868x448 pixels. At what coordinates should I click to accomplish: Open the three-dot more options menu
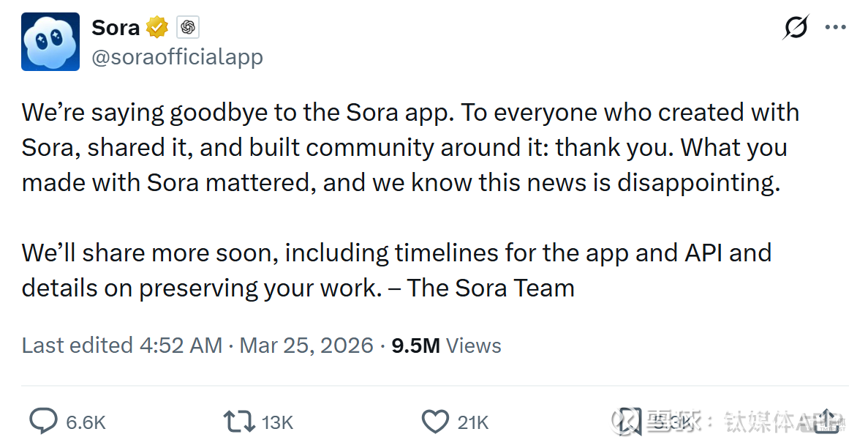tap(835, 28)
